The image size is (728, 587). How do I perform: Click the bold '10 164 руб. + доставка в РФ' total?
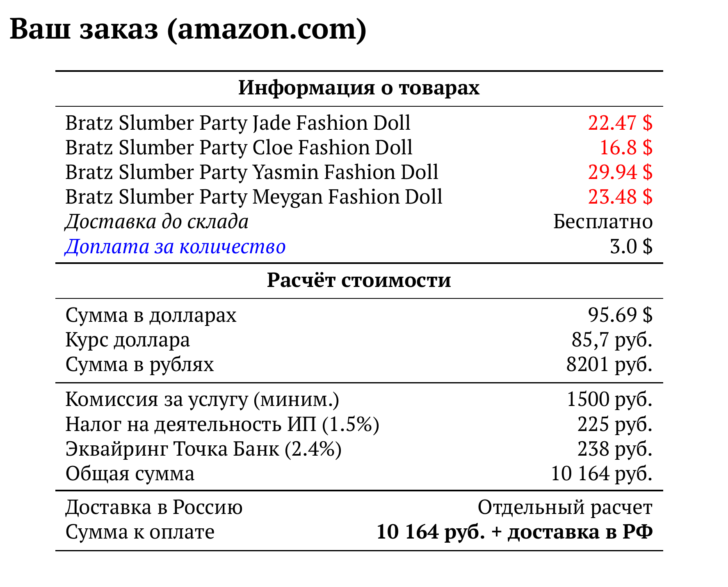(514, 532)
